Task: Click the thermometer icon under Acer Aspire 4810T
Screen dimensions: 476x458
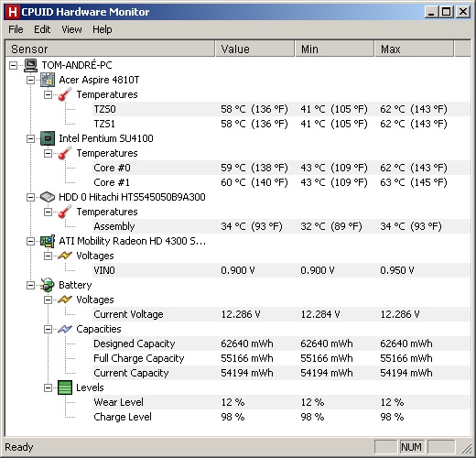Action: (65, 94)
